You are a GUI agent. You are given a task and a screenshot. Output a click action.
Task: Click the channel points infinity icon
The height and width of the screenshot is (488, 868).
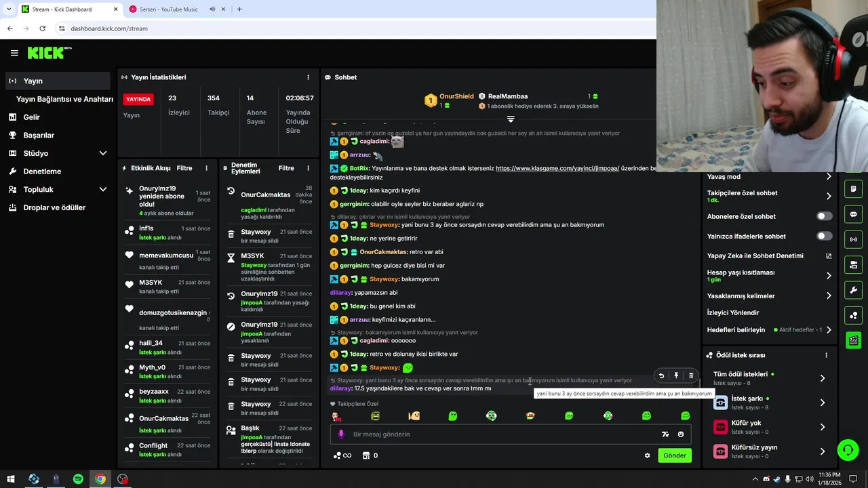pyautogui.click(x=342, y=455)
